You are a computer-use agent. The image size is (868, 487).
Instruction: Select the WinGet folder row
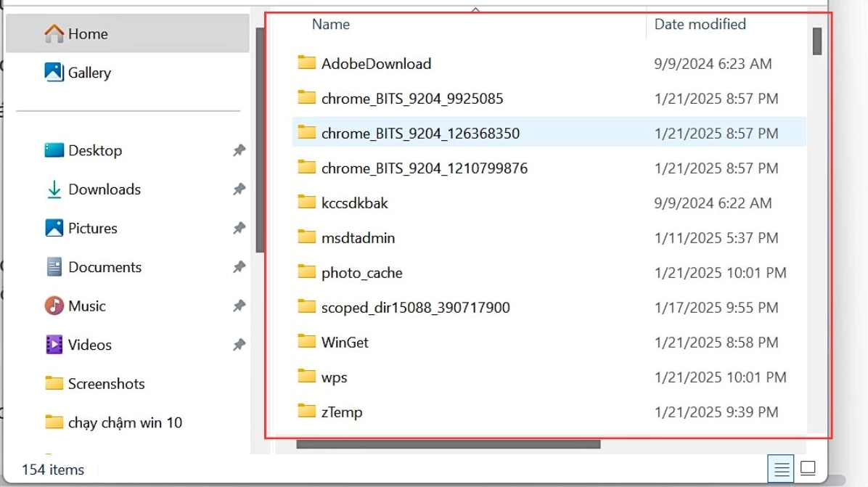(x=345, y=343)
